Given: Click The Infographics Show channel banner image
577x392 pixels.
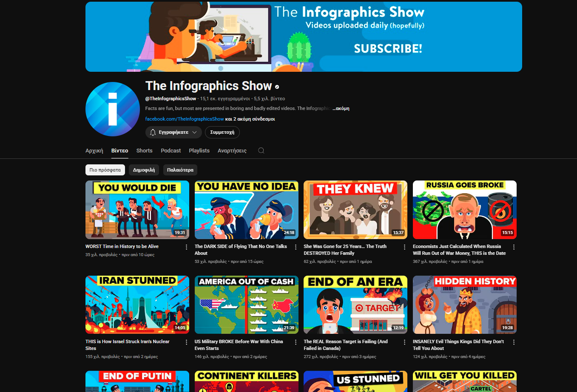Looking at the screenshot, I should 304,37.
